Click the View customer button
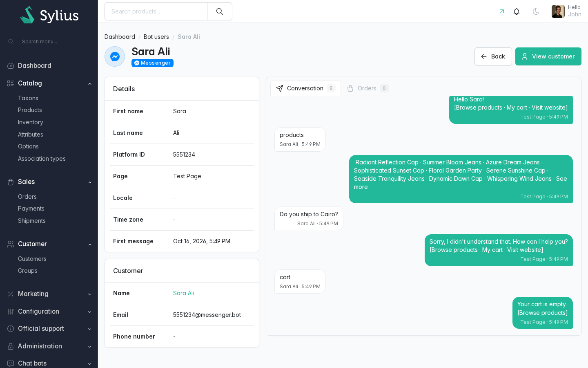This screenshot has width=588, height=368. pos(548,56)
